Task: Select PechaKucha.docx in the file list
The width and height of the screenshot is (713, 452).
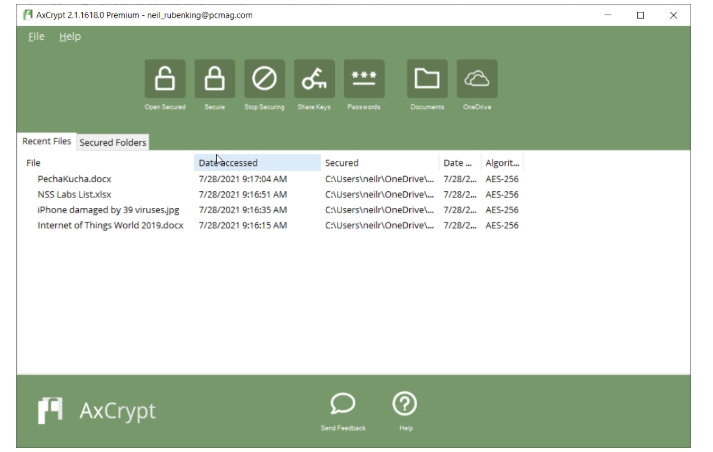Action: tap(74, 179)
